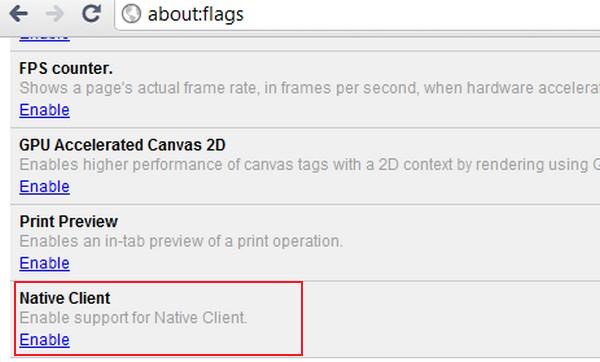Viewport: 600px width, 362px height.
Task: Focus the about:flags address bar text
Action: pos(196,15)
